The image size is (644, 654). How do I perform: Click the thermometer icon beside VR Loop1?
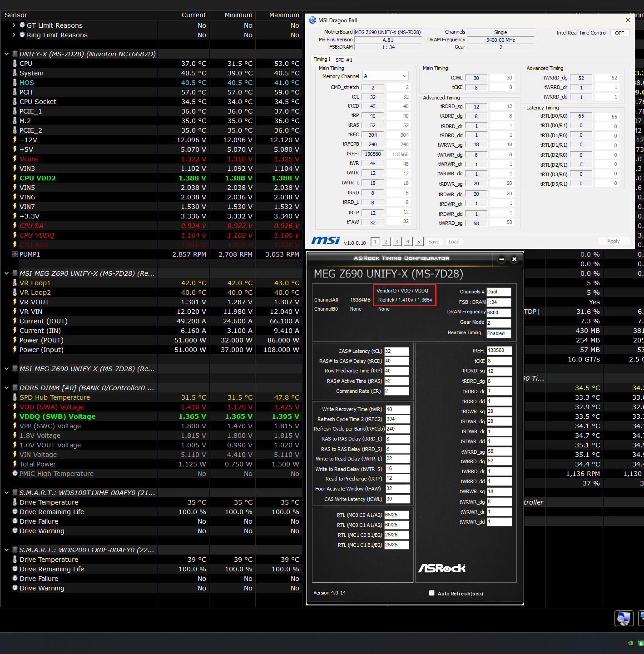(15, 283)
